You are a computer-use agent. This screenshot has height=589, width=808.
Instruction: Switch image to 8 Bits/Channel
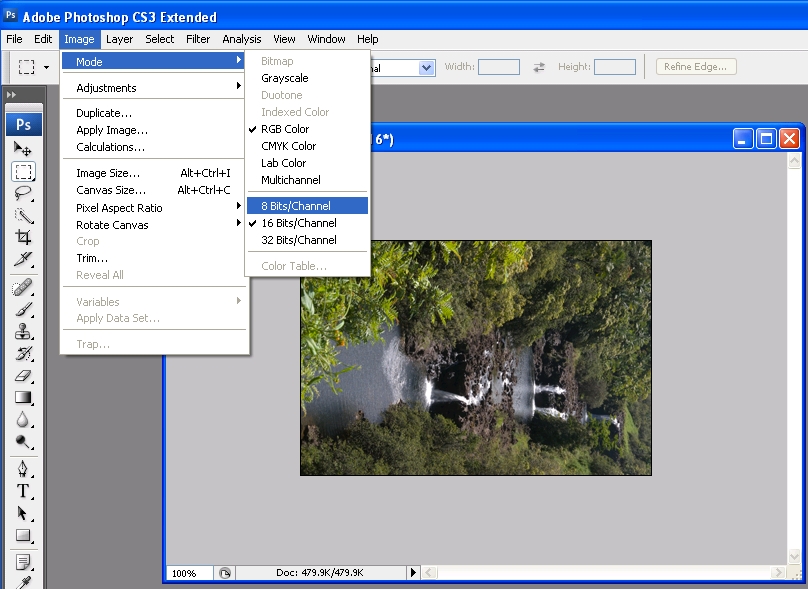pos(296,206)
